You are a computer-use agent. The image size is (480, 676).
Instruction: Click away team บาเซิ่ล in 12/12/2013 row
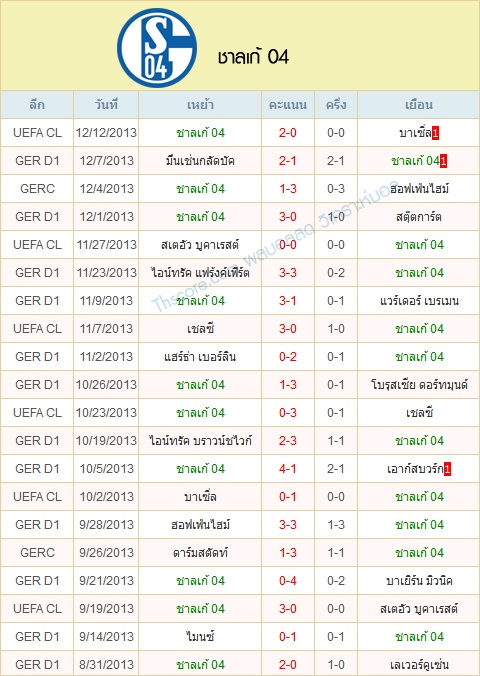tap(415, 133)
